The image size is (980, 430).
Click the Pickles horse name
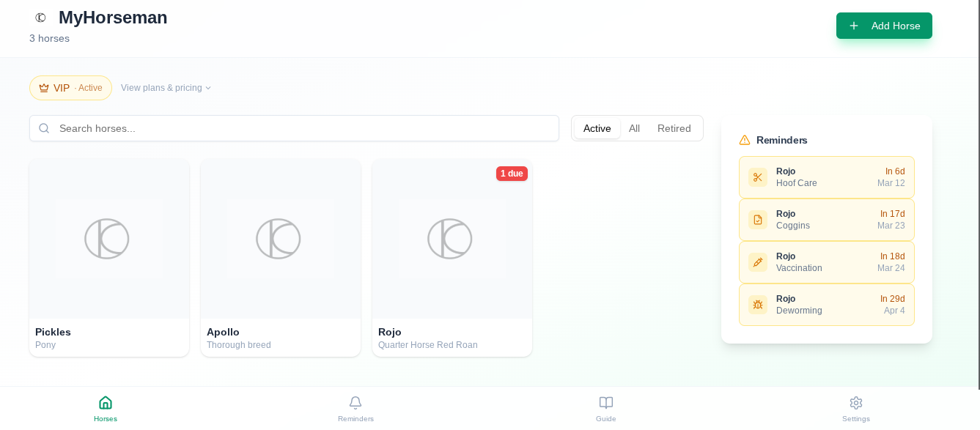click(53, 332)
